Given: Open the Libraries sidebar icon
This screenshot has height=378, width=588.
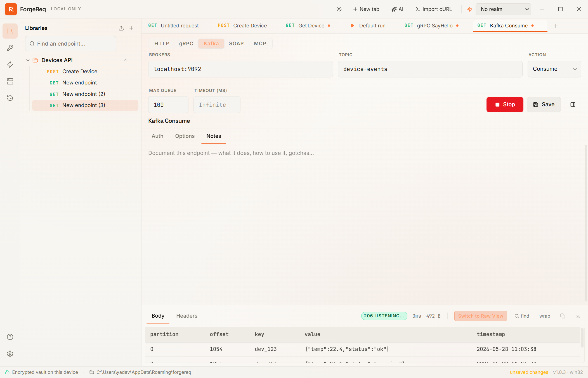Looking at the screenshot, I should tap(10, 31).
